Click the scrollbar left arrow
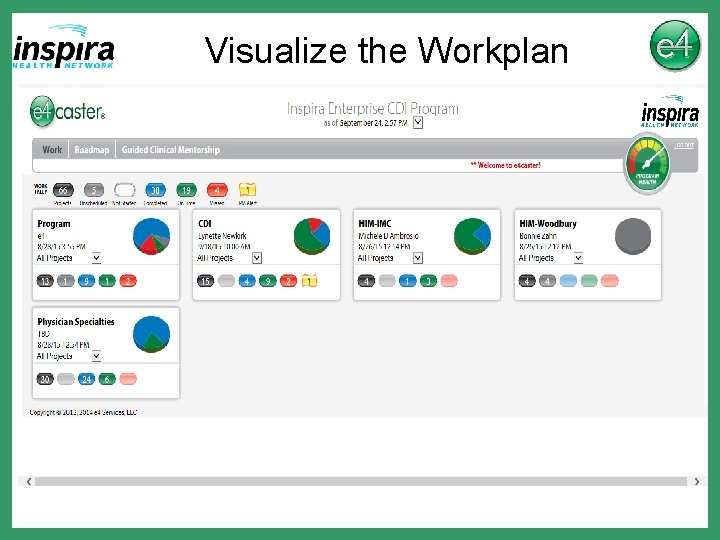 [29, 481]
